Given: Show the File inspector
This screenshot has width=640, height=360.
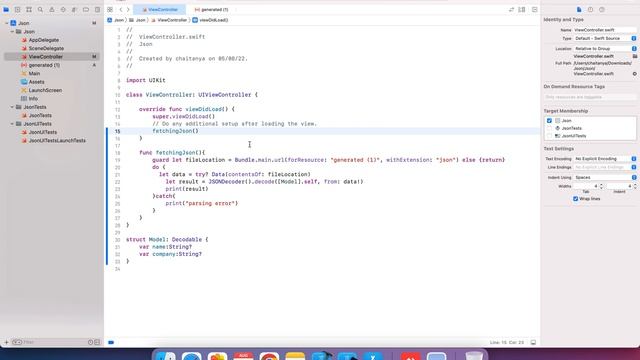Looking at the screenshot, I should (x=579, y=9).
